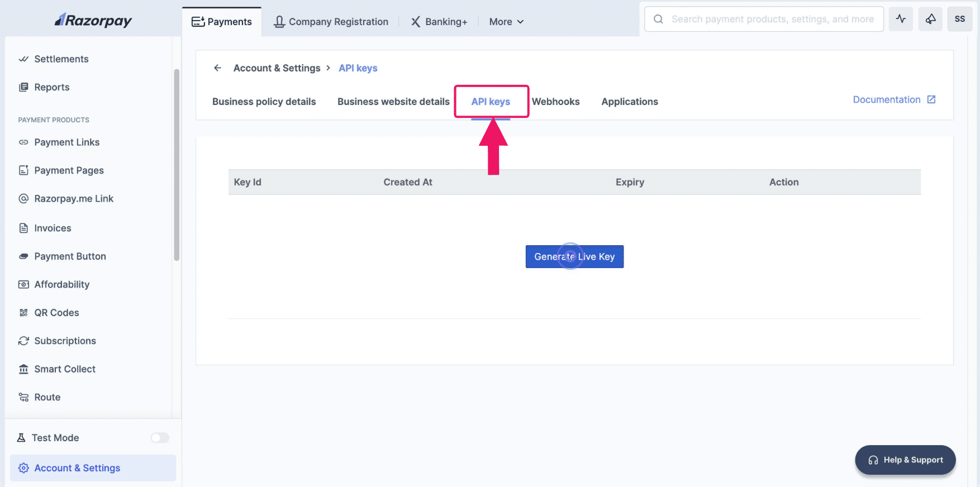Click the search magnifier icon

(659, 19)
